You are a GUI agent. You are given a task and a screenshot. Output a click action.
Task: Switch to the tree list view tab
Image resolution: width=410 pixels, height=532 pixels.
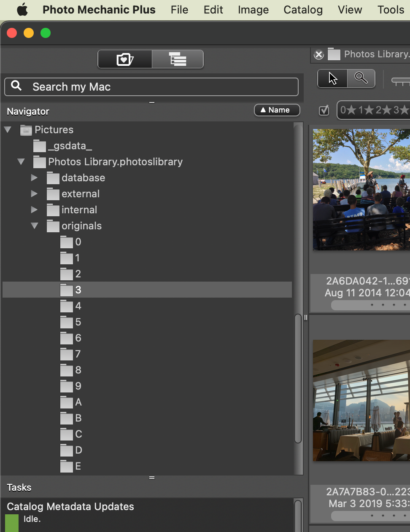(x=178, y=59)
